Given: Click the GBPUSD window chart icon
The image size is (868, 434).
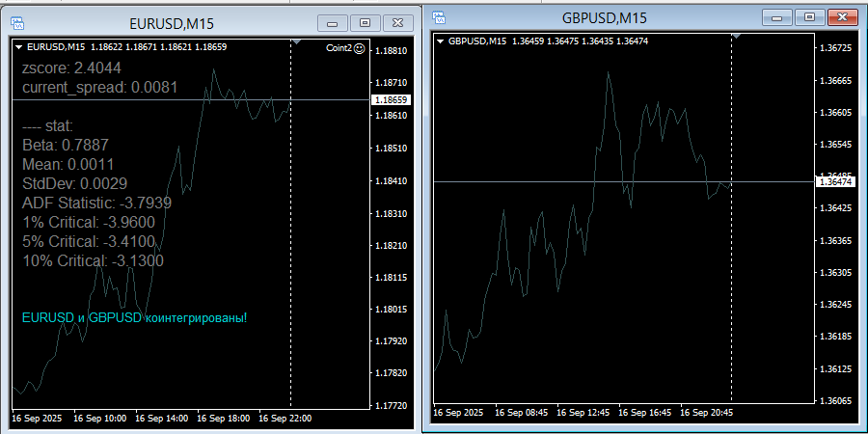Looking at the screenshot, I should pyautogui.click(x=440, y=17).
